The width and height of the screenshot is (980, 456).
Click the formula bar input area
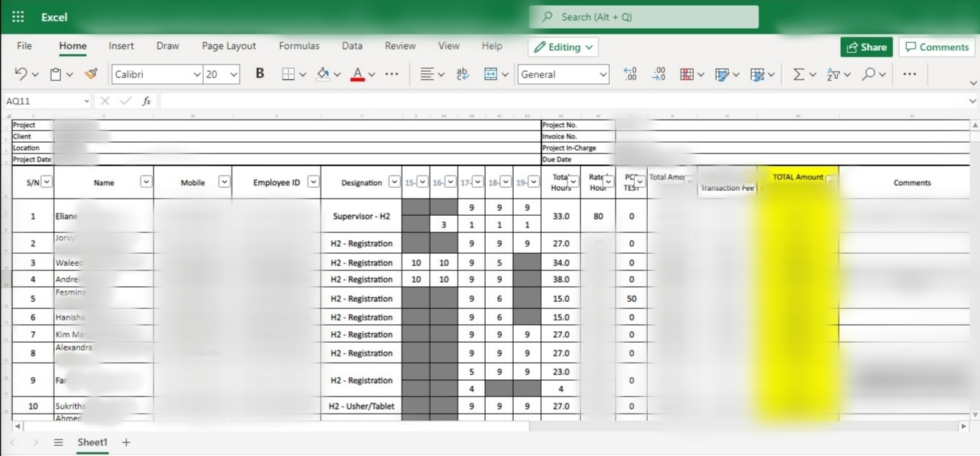point(563,101)
